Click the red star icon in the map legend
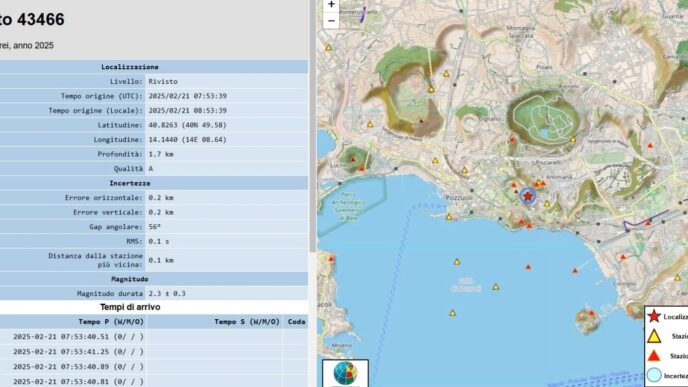 pos(654,316)
